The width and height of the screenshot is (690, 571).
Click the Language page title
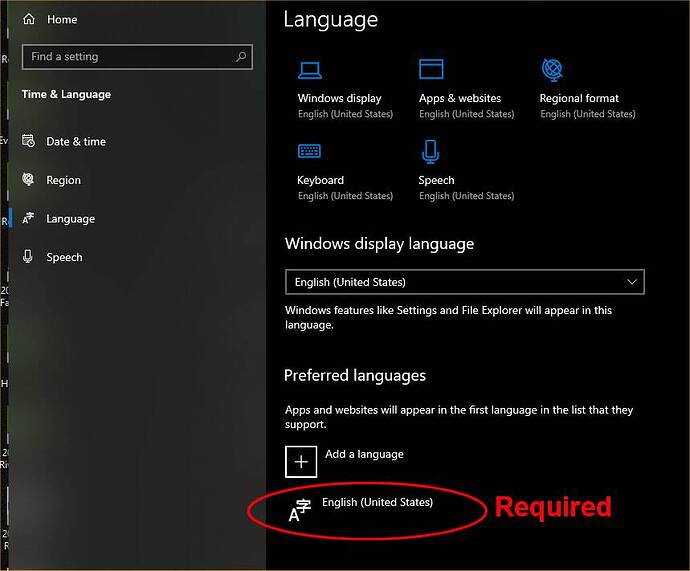330,20
